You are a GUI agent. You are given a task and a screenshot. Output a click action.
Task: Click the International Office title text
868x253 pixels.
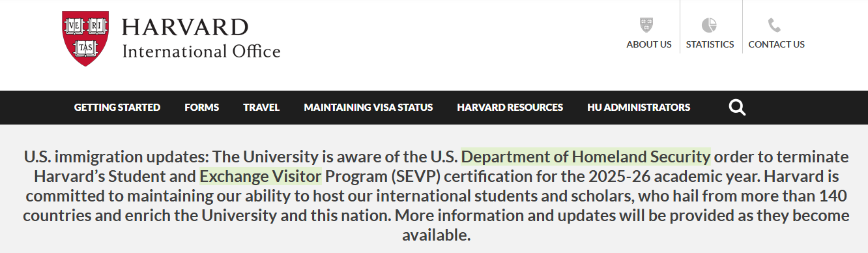pos(201,51)
